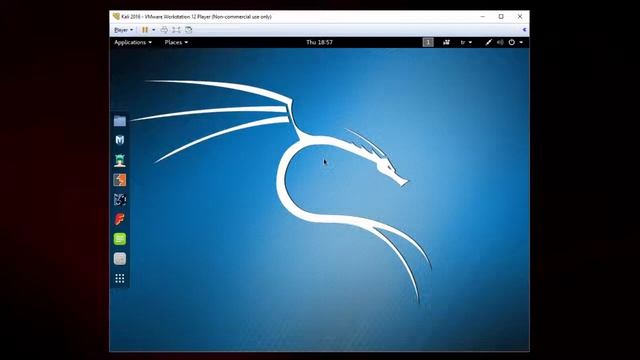Open the Places menu

point(176,42)
